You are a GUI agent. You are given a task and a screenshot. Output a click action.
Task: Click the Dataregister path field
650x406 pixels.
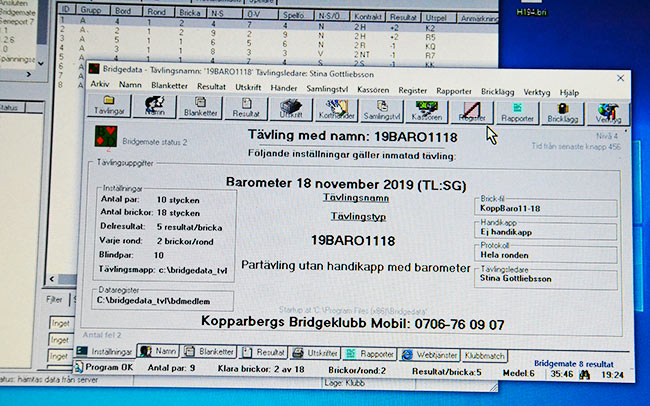tap(162, 301)
